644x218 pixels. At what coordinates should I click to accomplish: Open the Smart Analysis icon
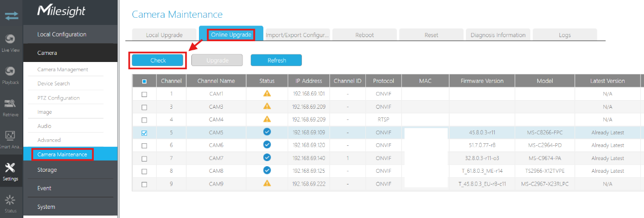point(11,136)
